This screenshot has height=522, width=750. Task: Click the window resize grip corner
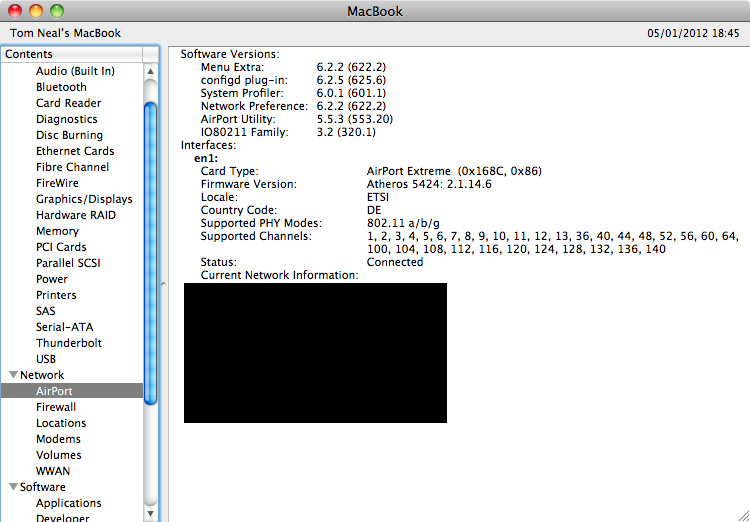pos(742,514)
